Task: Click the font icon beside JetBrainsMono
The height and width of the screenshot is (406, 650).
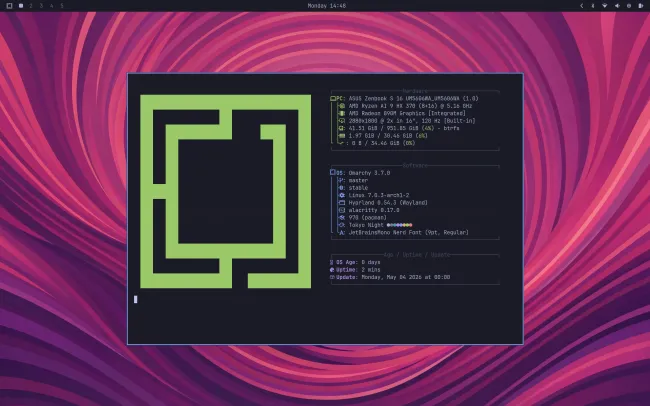Action: pyautogui.click(x=342, y=233)
